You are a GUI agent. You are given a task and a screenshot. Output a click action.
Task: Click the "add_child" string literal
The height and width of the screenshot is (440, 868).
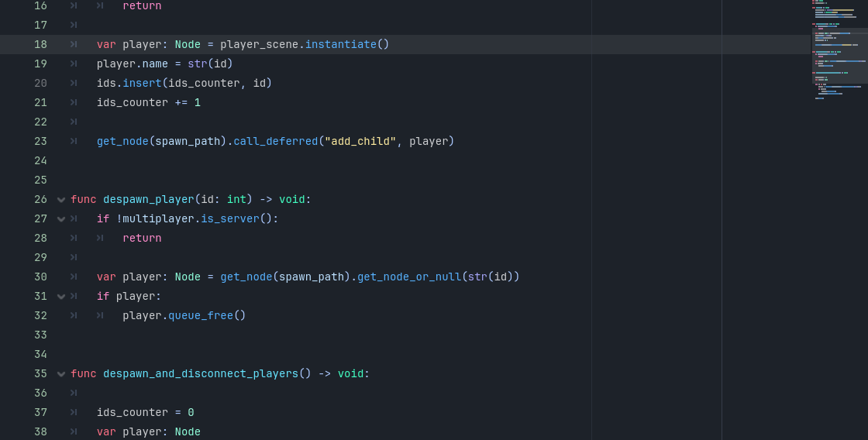click(x=360, y=141)
